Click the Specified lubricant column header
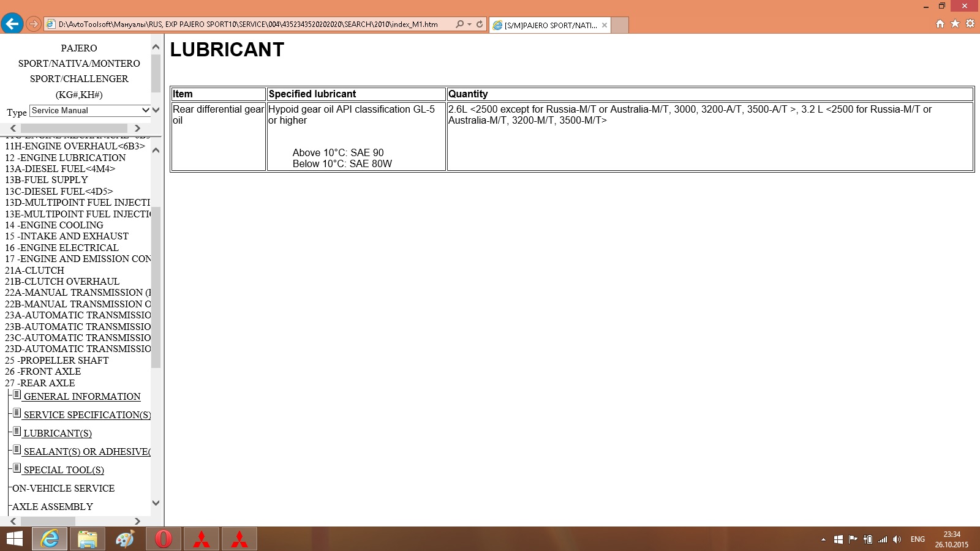The height and width of the screenshot is (551, 980). [x=356, y=94]
